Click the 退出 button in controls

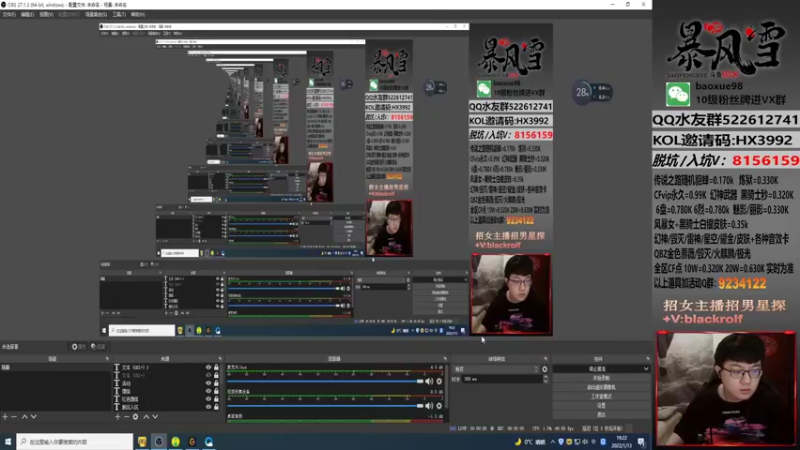click(x=601, y=415)
